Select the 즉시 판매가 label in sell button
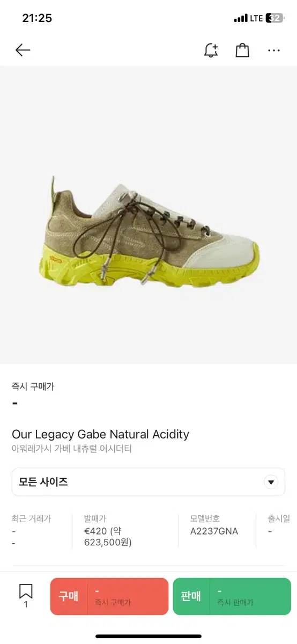The height and width of the screenshot is (644, 297). 235,603
